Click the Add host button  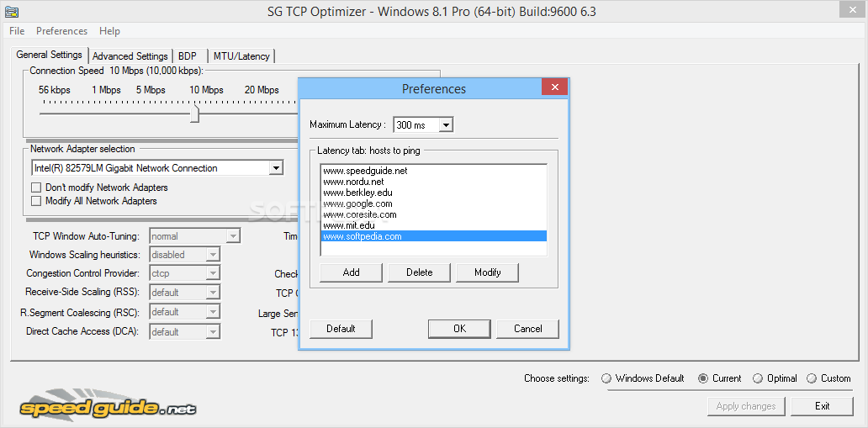tap(351, 272)
